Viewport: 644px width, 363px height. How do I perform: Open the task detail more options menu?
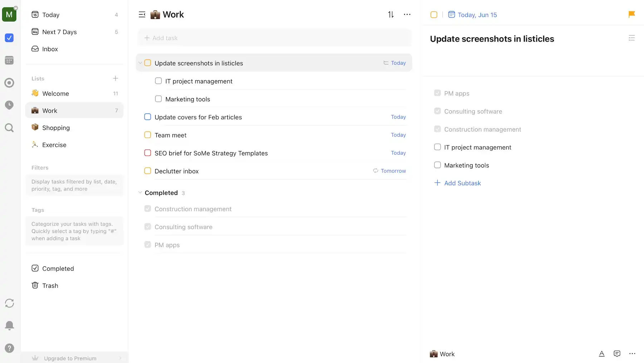pos(632,354)
